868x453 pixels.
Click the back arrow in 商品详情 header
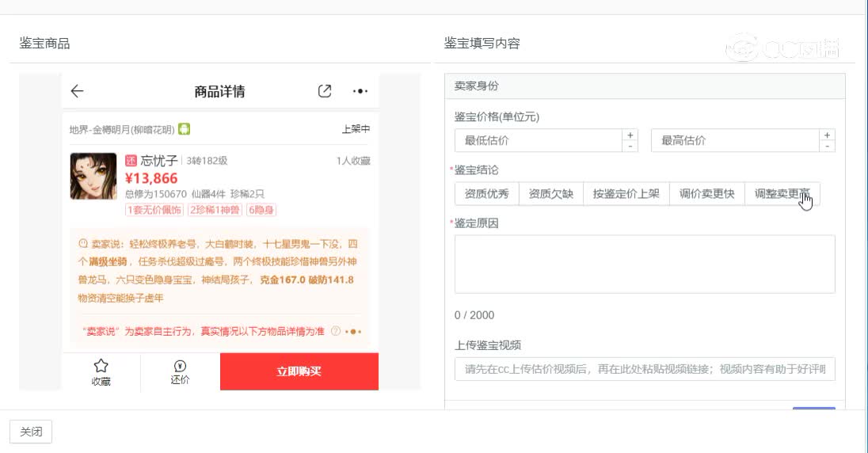77,91
